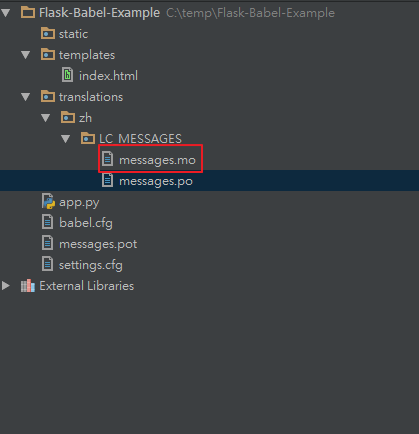Expand the External Libraries node
Image resolution: width=419 pixels, height=434 pixels.
tap(6, 286)
